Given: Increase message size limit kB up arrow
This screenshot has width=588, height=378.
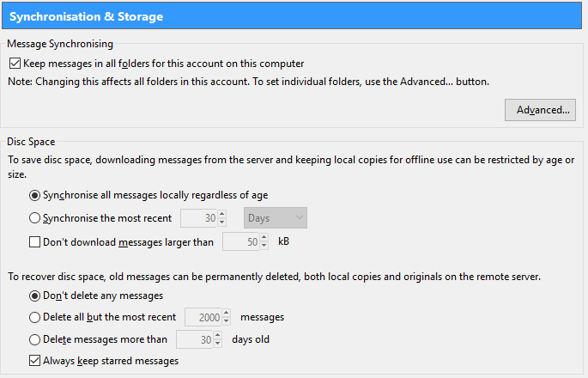Looking at the screenshot, I should [x=264, y=238].
